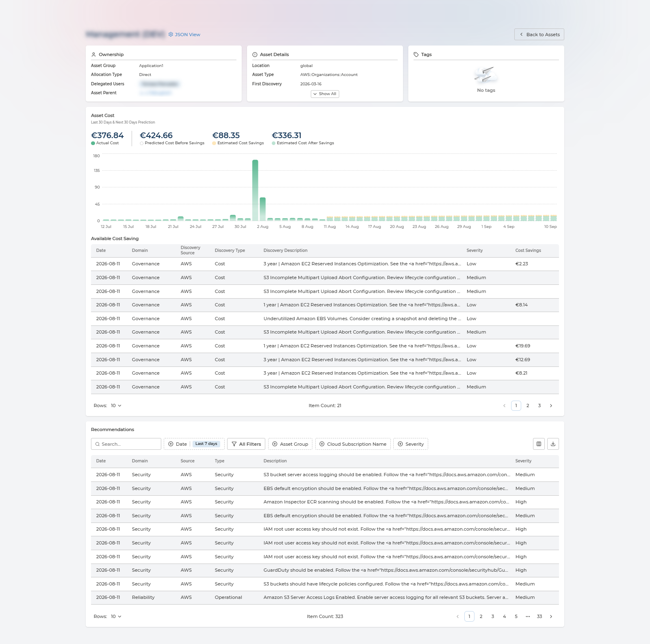
Task: Click the Ownership person icon
Action: 94,54
